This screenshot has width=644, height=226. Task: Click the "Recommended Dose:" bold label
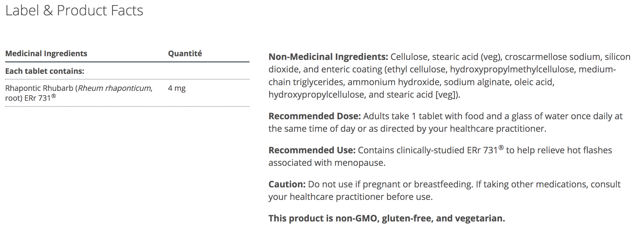point(314,116)
